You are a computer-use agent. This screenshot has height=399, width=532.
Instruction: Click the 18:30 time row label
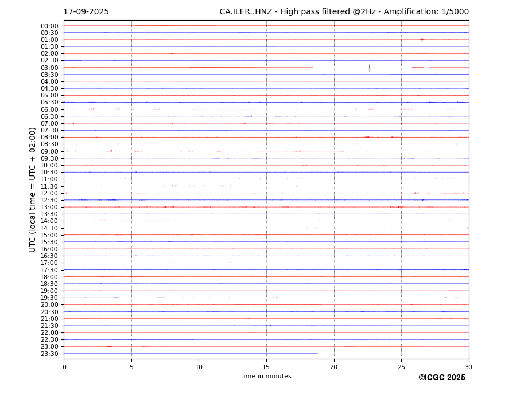[x=49, y=284]
